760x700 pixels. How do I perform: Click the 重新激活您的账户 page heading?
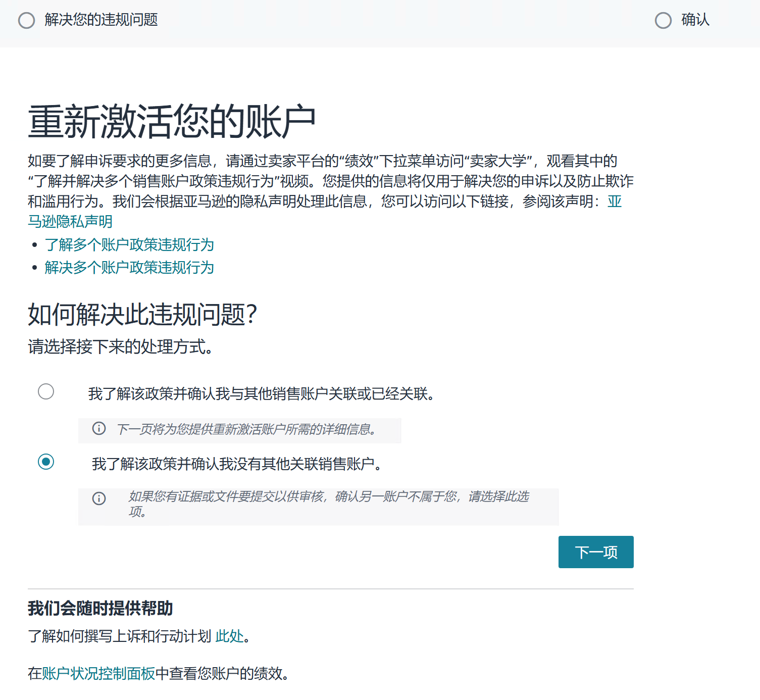tap(172, 122)
